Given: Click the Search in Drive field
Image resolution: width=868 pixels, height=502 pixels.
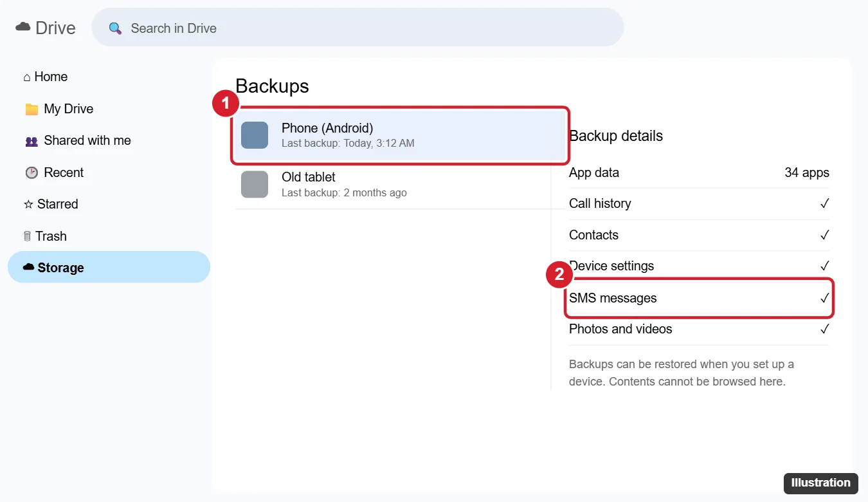Looking at the screenshot, I should (357, 28).
